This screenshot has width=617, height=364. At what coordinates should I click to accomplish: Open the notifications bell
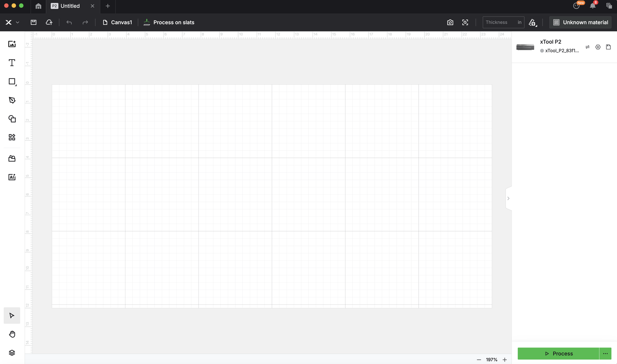pos(593,6)
